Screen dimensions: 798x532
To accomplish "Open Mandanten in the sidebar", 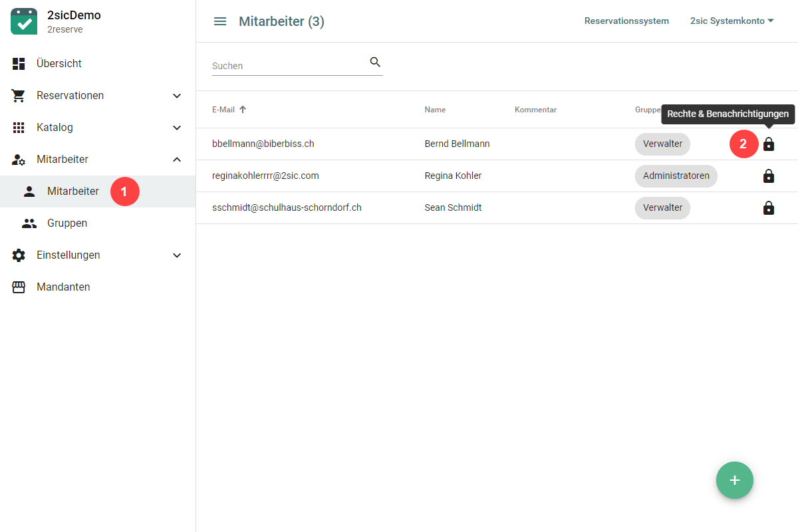I will (x=63, y=287).
